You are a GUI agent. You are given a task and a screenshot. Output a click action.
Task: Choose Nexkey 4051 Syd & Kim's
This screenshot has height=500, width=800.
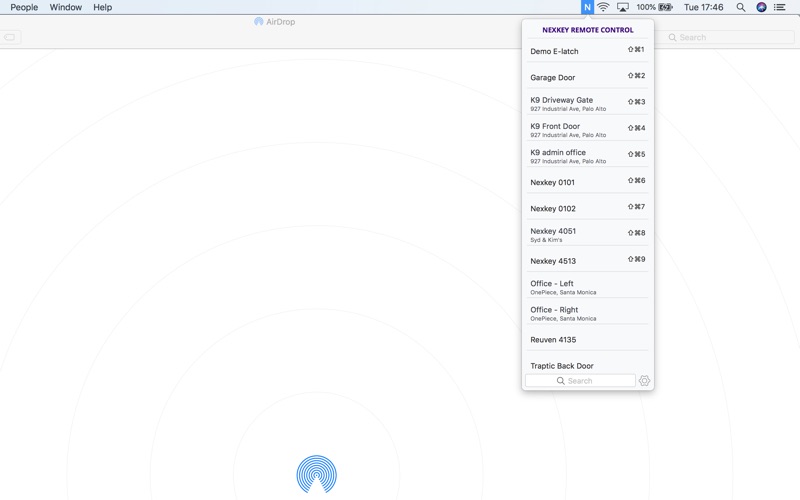pos(587,234)
